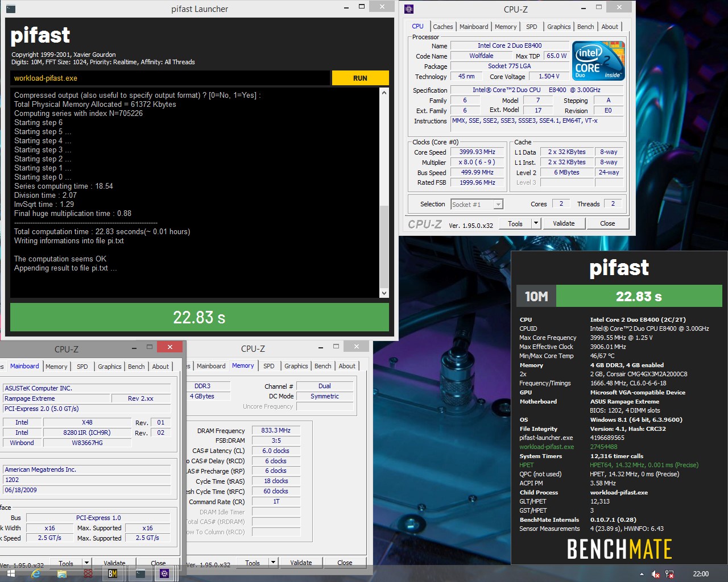
Task: Minimize the pifast Launcher window
Action: pos(346,7)
